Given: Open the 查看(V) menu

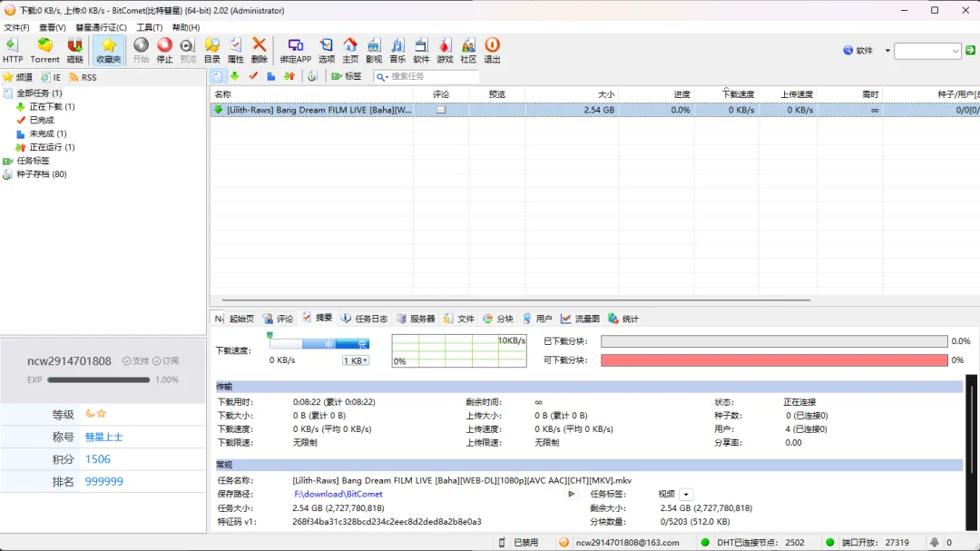Looking at the screenshot, I should [x=53, y=27].
